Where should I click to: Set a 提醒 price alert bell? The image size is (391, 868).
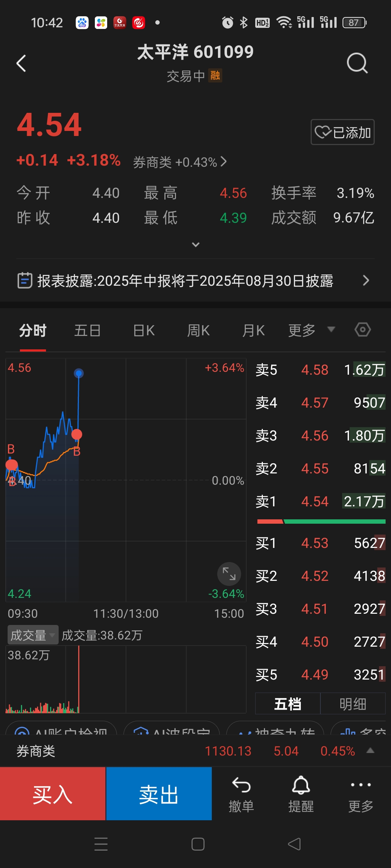tap(301, 794)
